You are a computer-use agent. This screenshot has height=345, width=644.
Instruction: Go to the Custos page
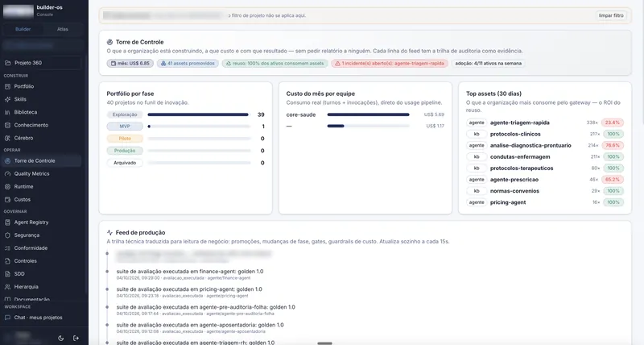(43, 199)
